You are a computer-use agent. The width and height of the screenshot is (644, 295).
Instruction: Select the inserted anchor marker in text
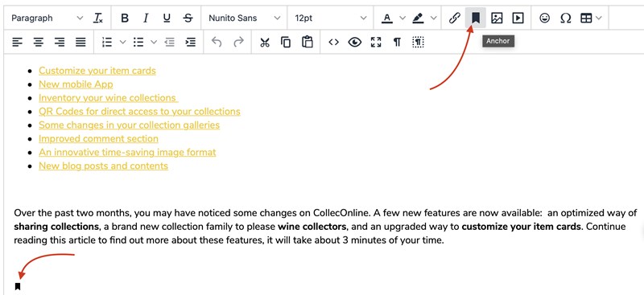[18, 286]
